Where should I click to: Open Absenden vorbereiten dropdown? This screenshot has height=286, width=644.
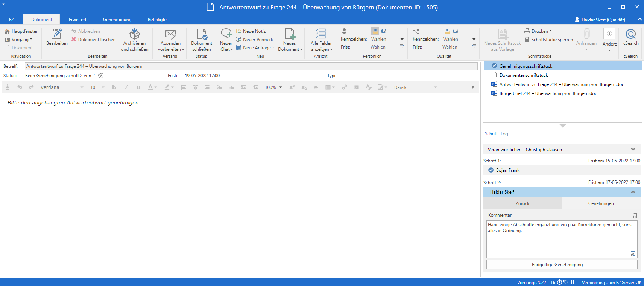[x=171, y=40]
